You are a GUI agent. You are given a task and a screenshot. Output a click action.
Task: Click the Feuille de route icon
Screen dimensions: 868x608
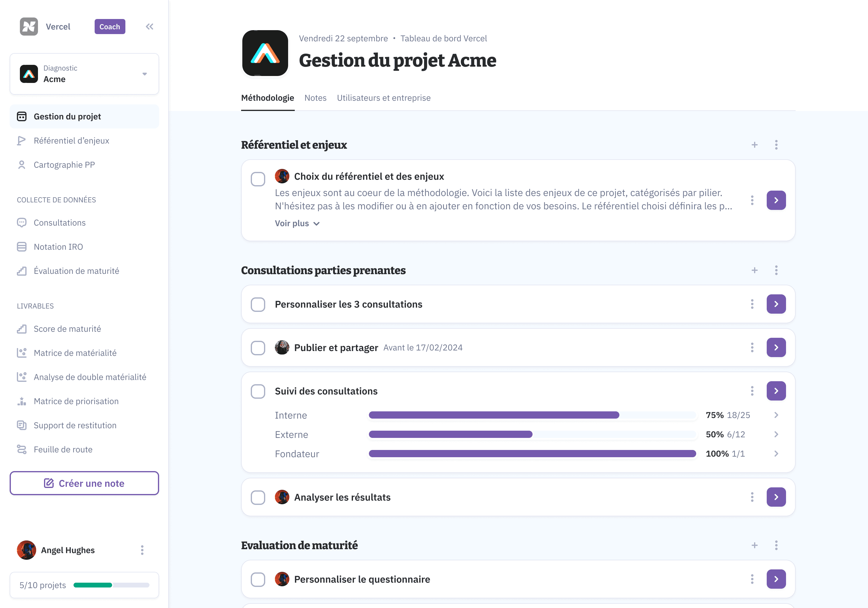pos(21,450)
